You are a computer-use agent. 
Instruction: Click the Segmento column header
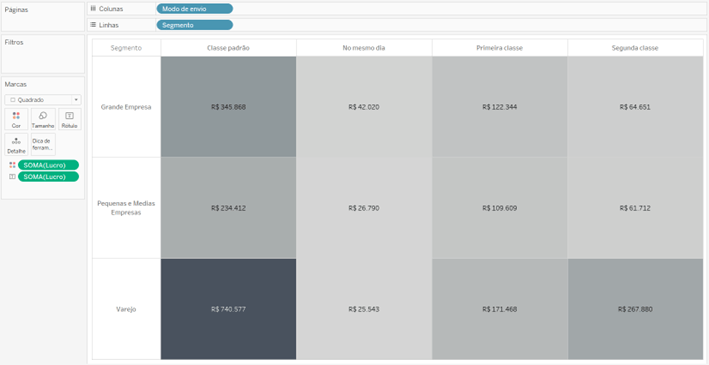tap(126, 48)
